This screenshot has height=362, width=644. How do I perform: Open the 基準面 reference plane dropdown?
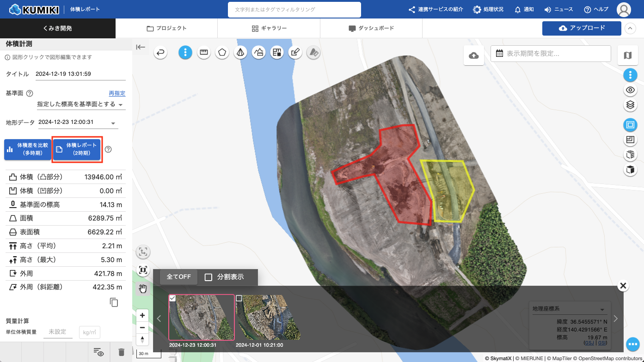pyautogui.click(x=81, y=104)
